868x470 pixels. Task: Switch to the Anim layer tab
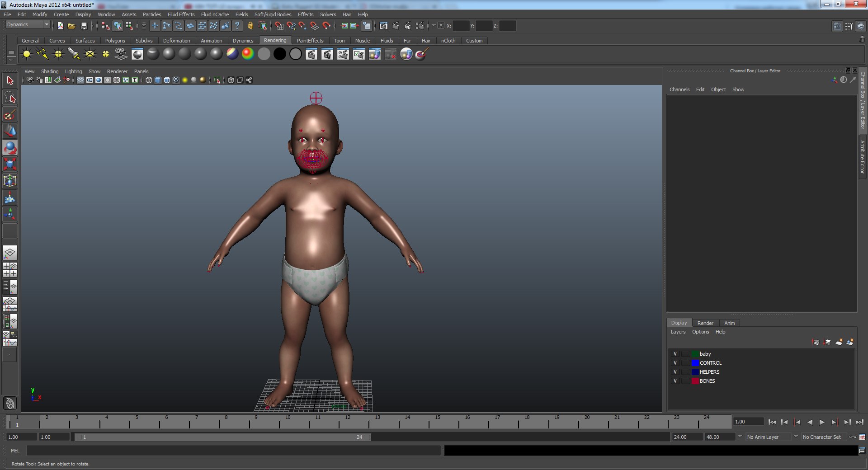tap(730, 323)
